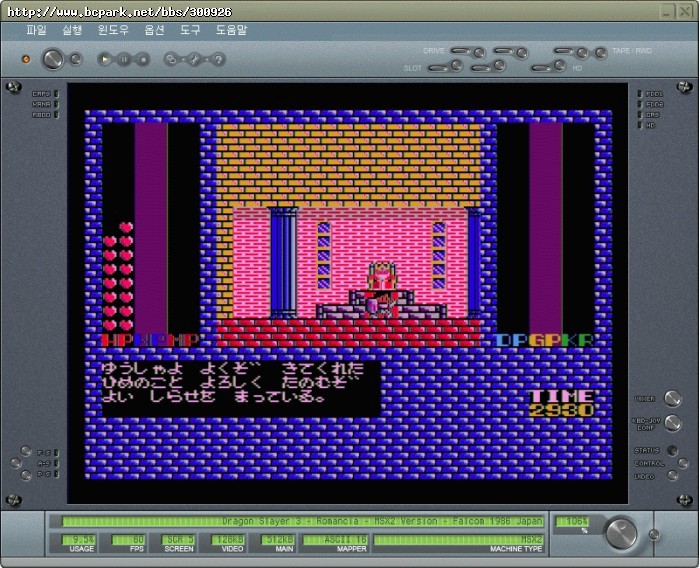Click the 106% speed readout
Viewport: 700px width, 568px height.
click(x=572, y=521)
